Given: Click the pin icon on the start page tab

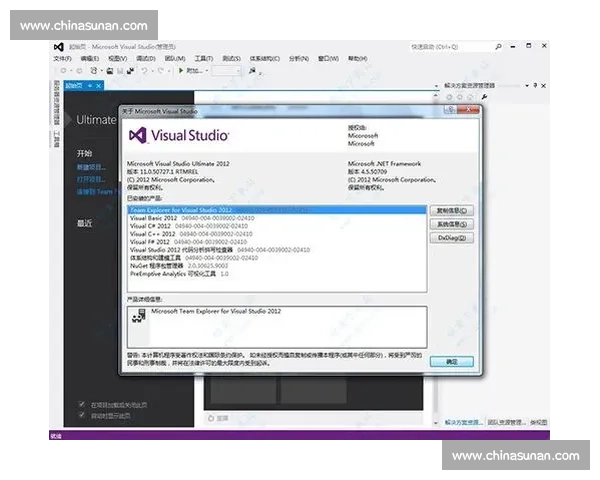Looking at the screenshot, I should point(90,86).
